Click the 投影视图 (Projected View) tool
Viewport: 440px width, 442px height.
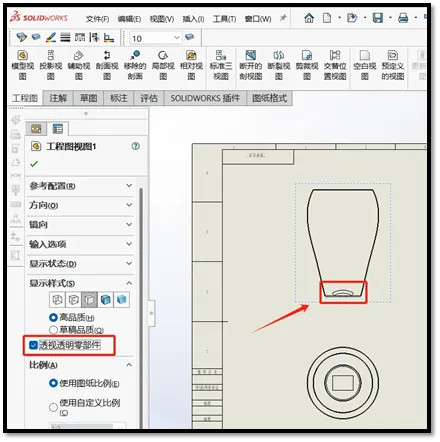click(x=51, y=65)
